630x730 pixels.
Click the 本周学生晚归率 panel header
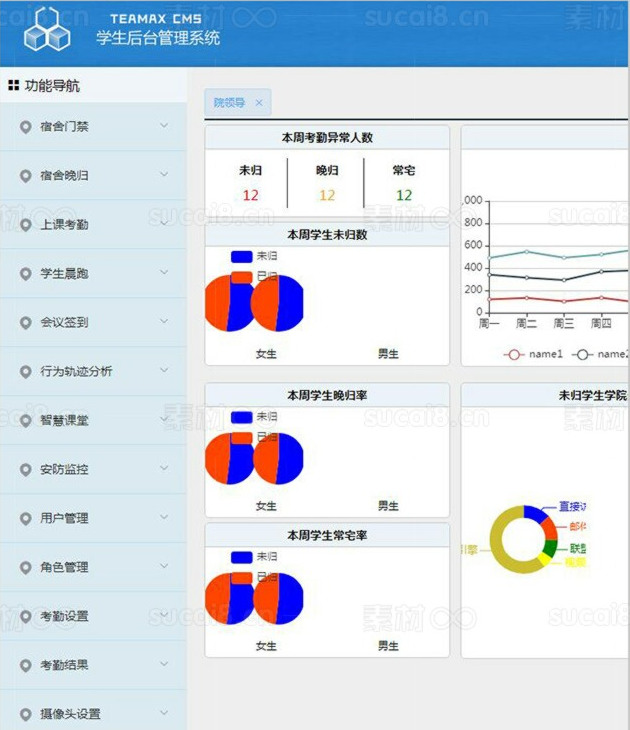(327, 396)
